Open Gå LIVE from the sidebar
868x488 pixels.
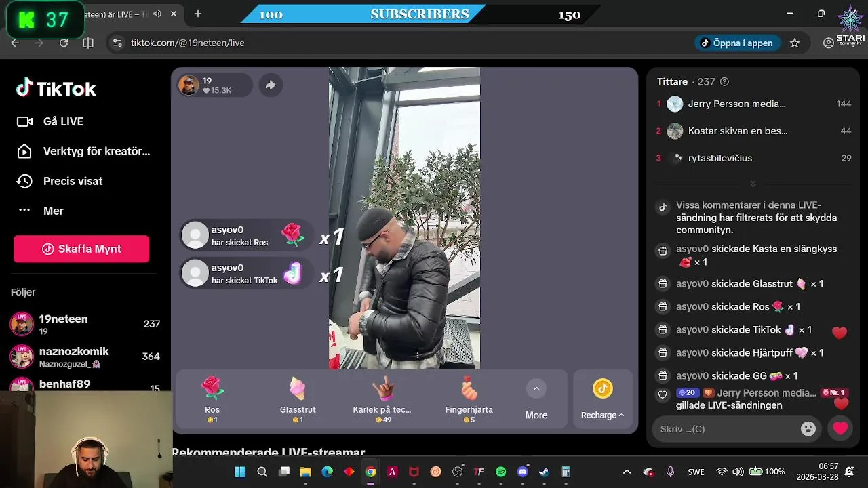pyautogui.click(x=50, y=121)
